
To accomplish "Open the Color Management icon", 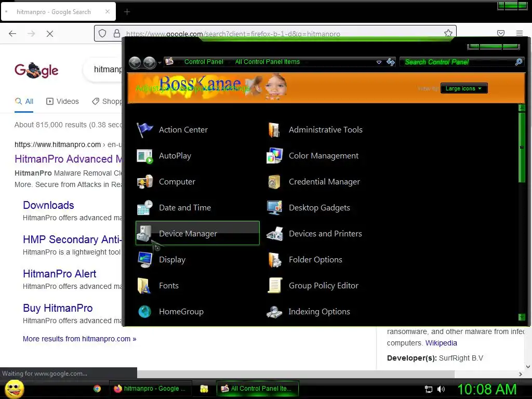I will [x=274, y=156].
